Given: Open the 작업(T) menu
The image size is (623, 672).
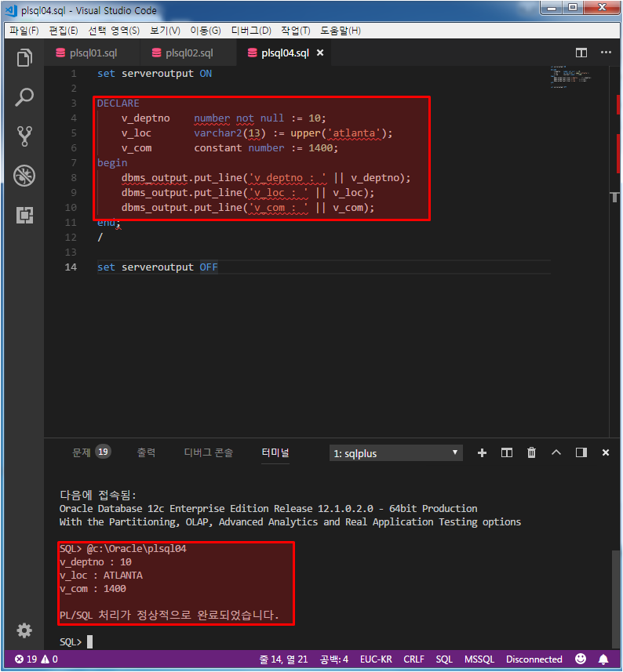Looking at the screenshot, I should pos(296,31).
